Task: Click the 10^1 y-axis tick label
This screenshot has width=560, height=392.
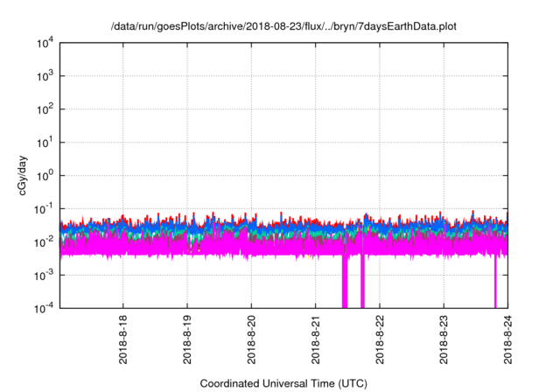Action: (x=45, y=143)
